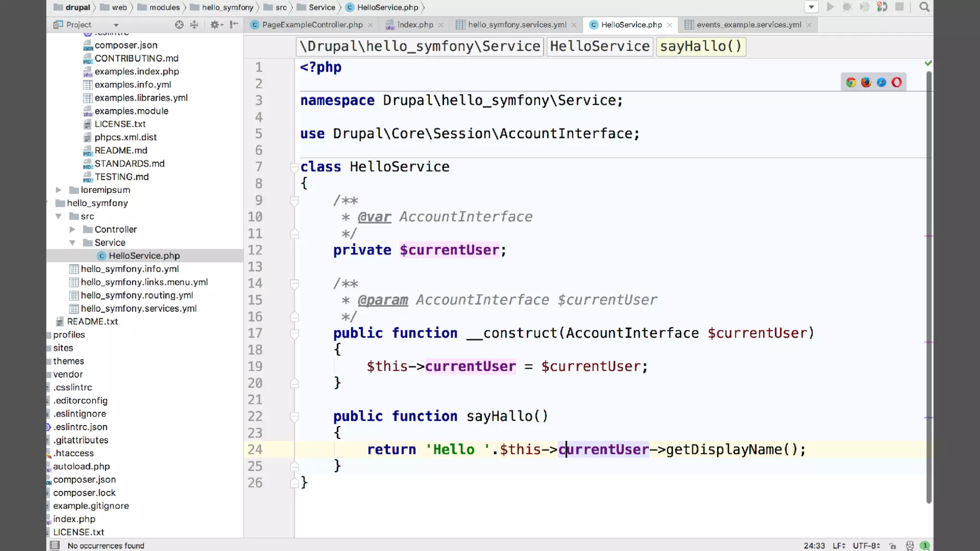Image resolution: width=980 pixels, height=551 pixels.
Task: Toggle tool window bars icon
Action: pos(55,545)
